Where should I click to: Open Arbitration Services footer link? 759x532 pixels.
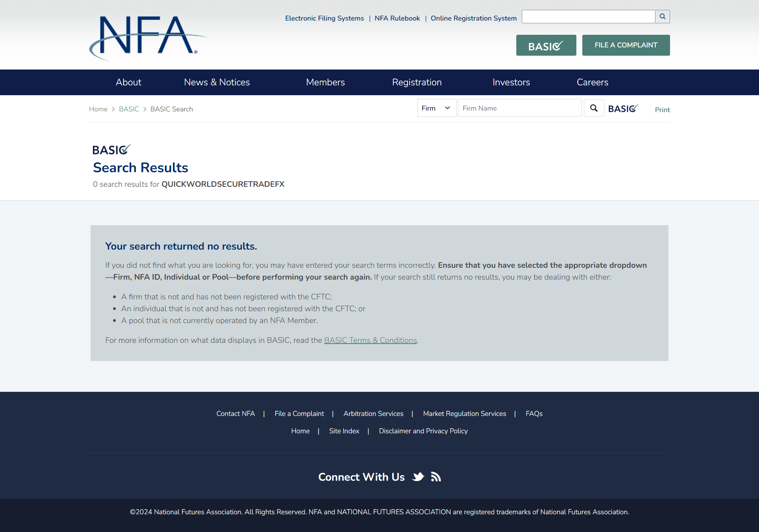click(373, 414)
